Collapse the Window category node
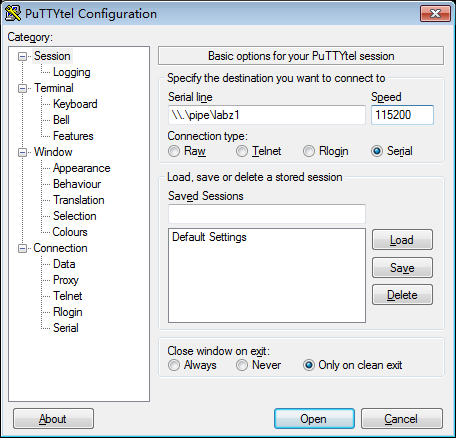Image resolution: width=456 pixels, height=438 pixels. click(x=22, y=152)
